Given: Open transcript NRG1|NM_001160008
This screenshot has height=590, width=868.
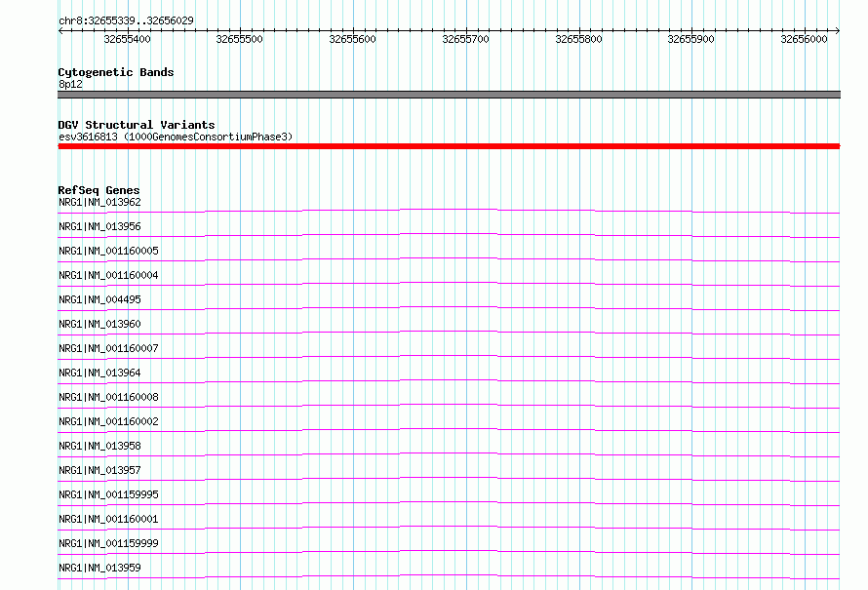Looking at the screenshot, I should point(108,397).
